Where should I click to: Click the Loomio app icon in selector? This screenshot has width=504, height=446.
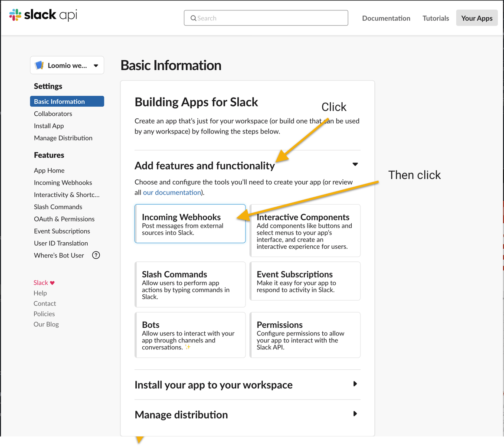pyautogui.click(x=39, y=65)
